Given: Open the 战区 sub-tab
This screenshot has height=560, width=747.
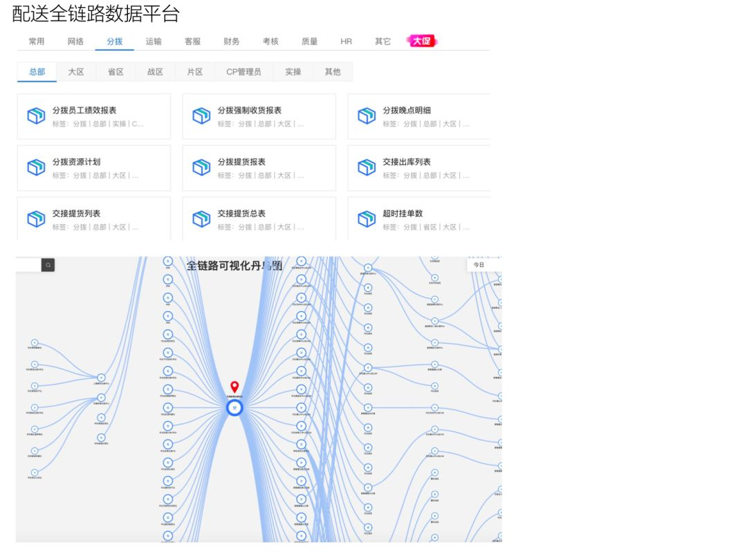Looking at the screenshot, I should pos(156,72).
